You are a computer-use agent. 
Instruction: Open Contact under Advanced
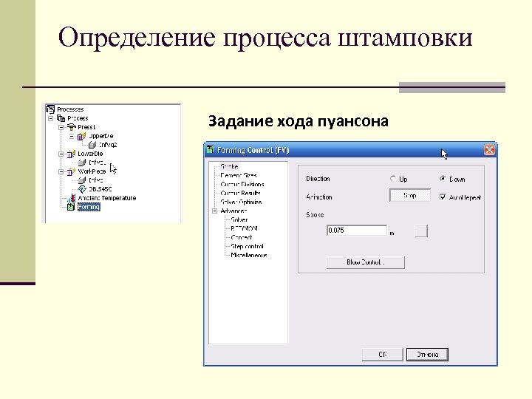[242, 237]
